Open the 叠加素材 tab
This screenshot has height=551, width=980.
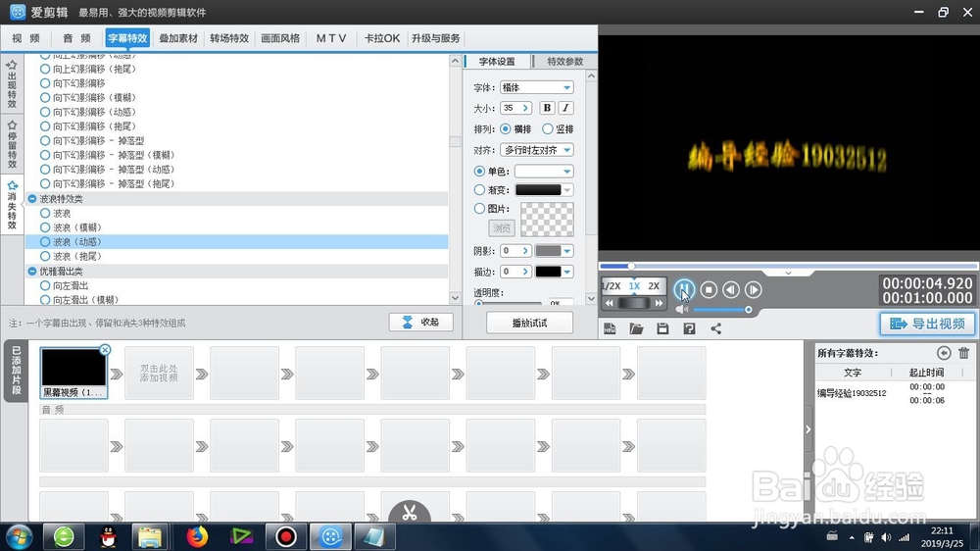[178, 38]
